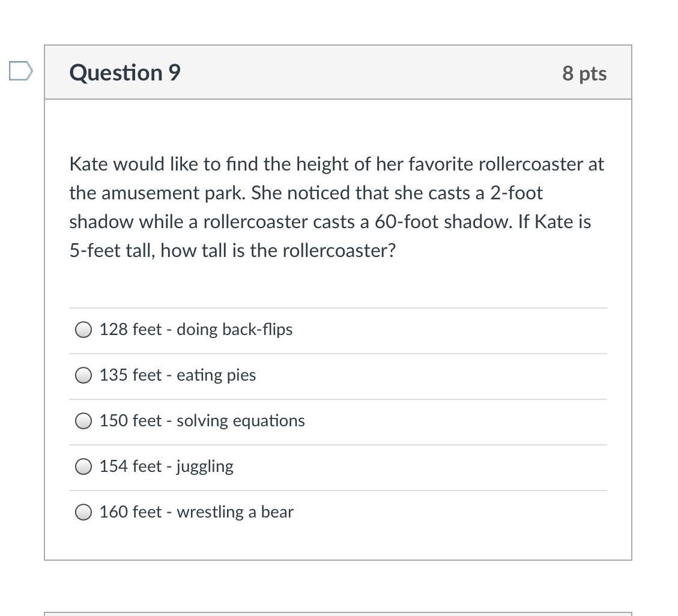Click the question text about Kate's rollercoaster
The image size is (678, 616).
[x=336, y=164]
